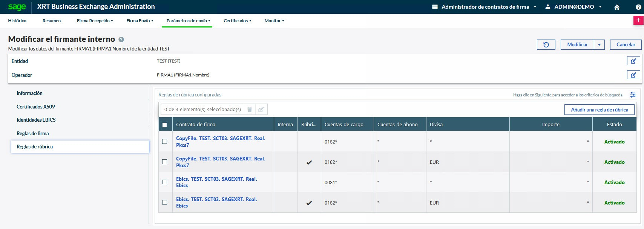Expand the Modificar button dropdown arrow

tap(599, 44)
